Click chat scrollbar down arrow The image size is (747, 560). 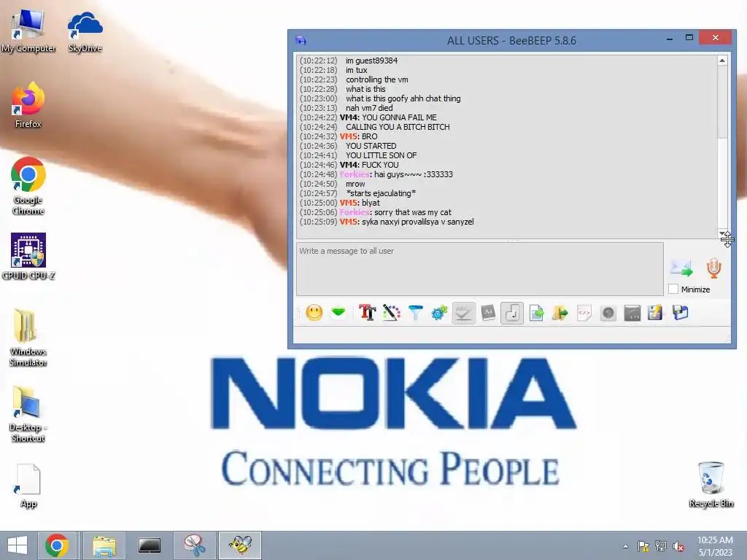tap(722, 233)
